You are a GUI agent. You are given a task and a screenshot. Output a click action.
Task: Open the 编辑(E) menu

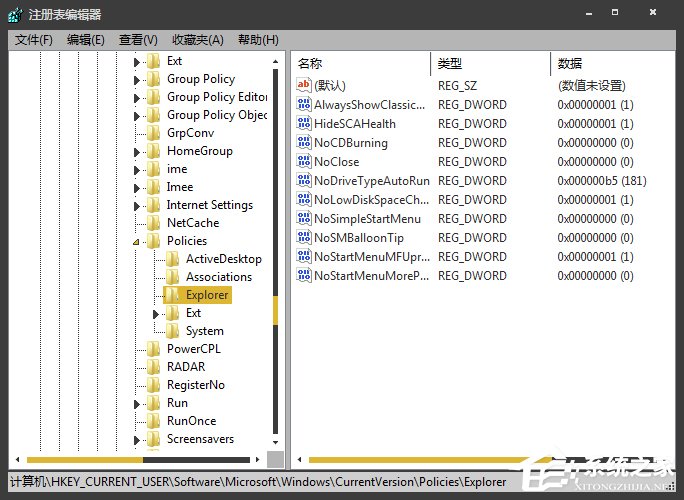[x=86, y=40]
